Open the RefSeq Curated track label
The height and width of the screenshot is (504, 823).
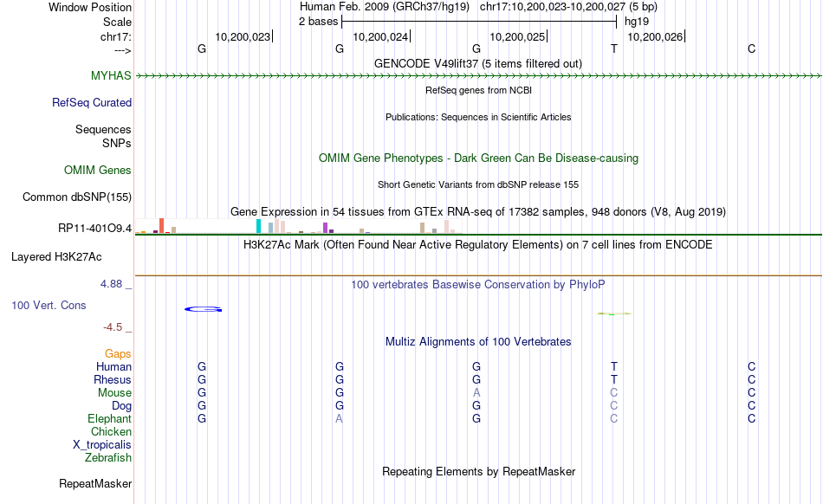click(x=92, y=102)
